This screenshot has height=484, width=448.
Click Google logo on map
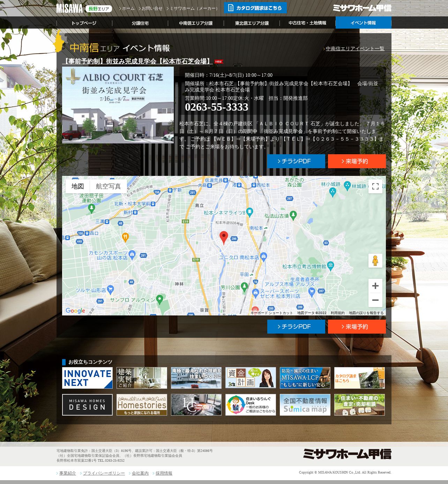[x=75, y=311]
